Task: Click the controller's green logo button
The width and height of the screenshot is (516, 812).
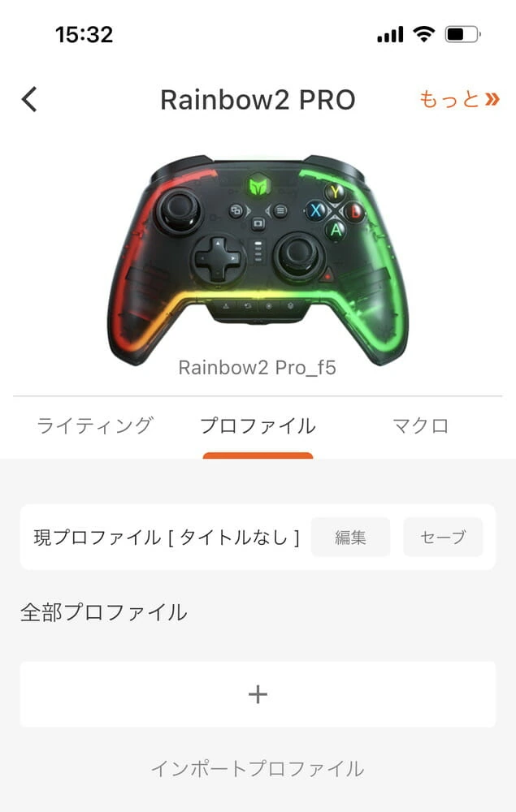Action: click(x=258, y=185)
